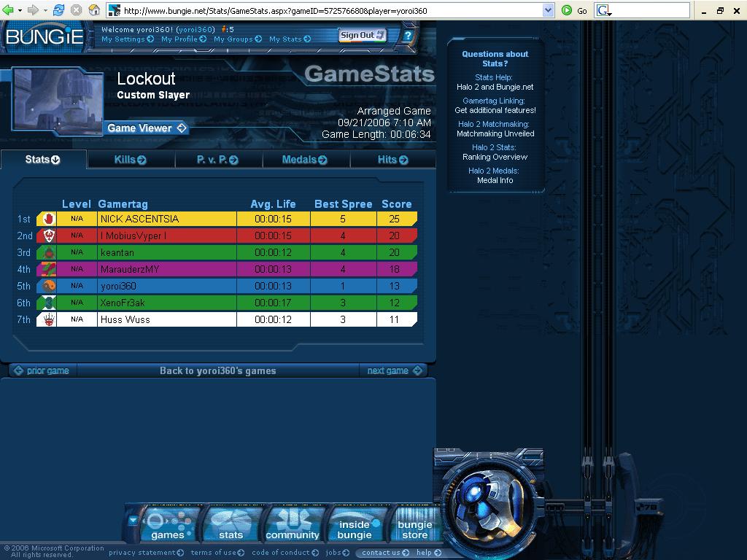Open the terms of use link
Screen dimensions: 747x560
pos(217,553)
